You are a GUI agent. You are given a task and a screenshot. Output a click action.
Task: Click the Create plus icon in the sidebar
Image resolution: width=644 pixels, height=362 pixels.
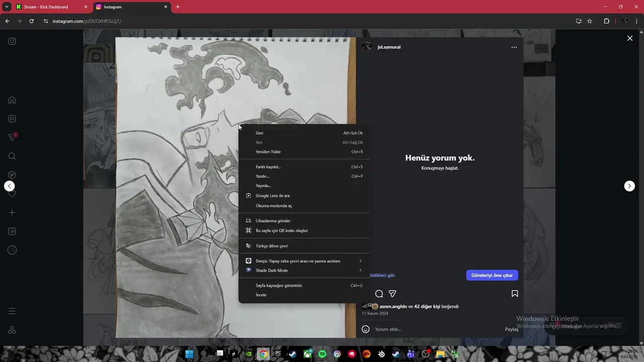12,213
